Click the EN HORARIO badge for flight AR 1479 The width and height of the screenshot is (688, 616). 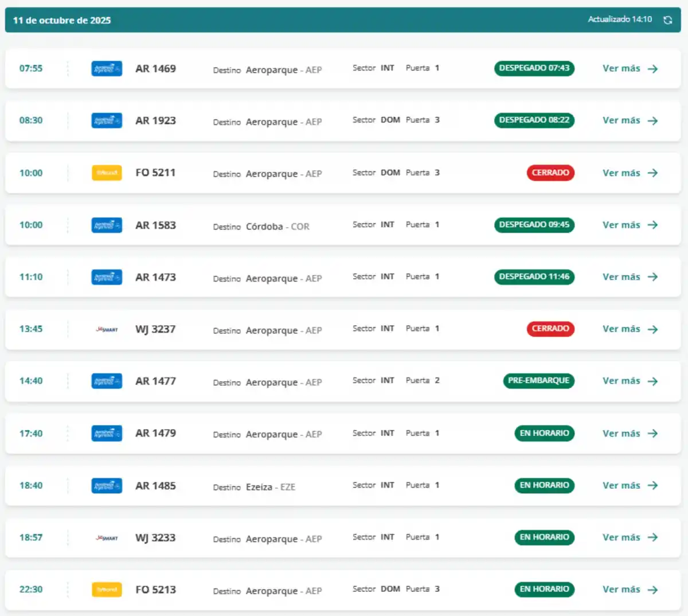[x=545, y=434]
